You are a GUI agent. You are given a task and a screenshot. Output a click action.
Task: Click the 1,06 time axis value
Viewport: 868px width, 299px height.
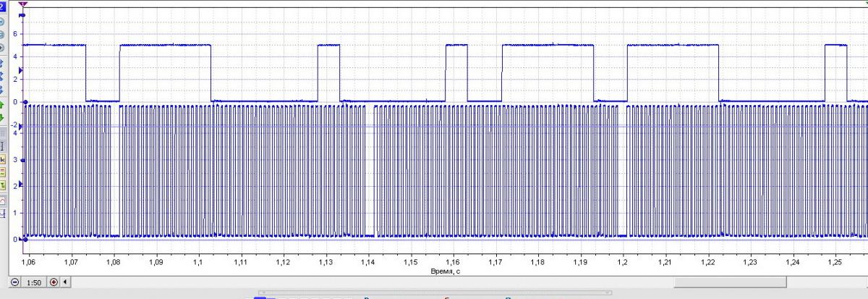point(29,261)
